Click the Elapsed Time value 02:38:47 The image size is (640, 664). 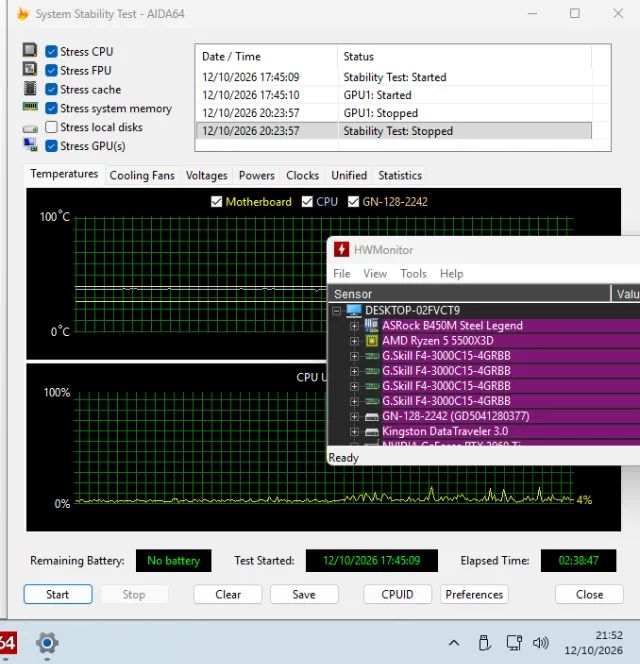tap(579, 561)
